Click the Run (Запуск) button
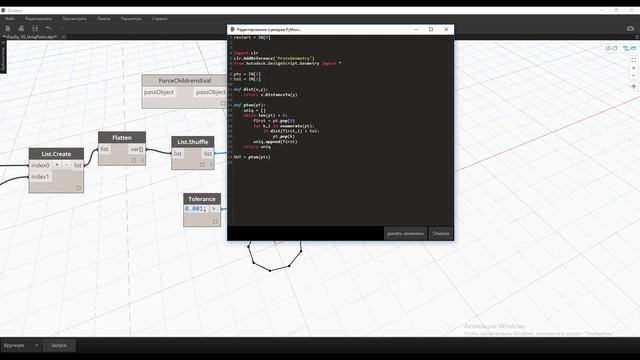The height and width of the screenshot is (360, 640). point(59,345)
